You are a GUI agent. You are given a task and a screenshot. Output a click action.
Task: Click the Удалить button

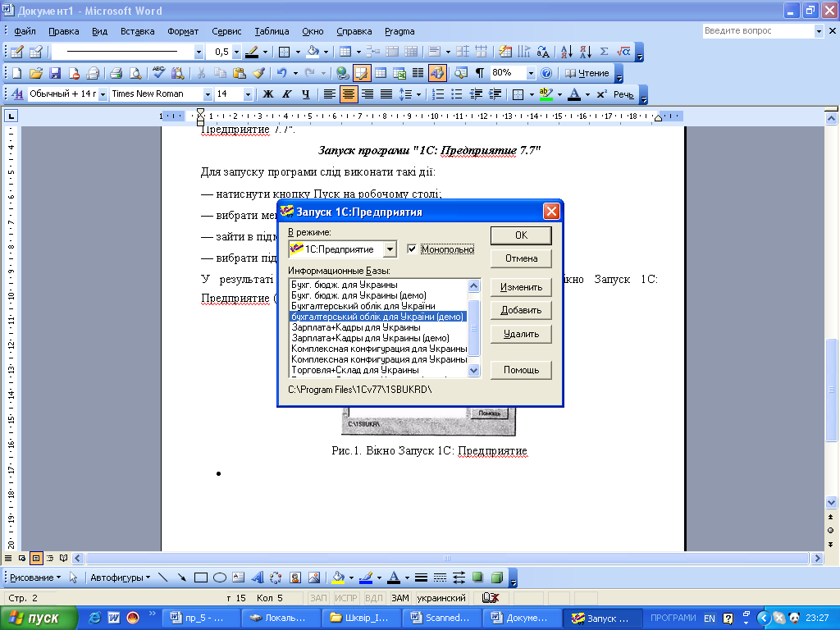(521, 334)
